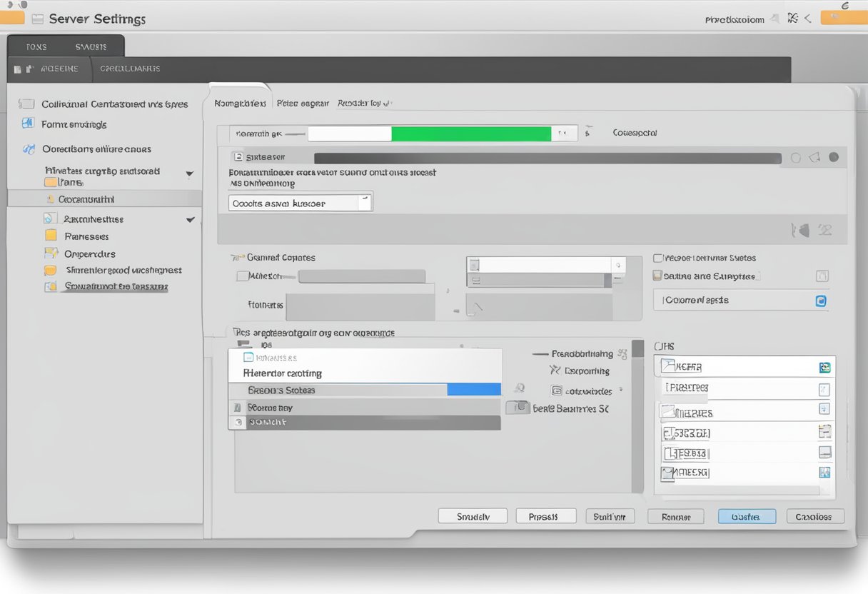Click the speaker icon in the gray panel

pyautogui.click(x=802, y=230)
